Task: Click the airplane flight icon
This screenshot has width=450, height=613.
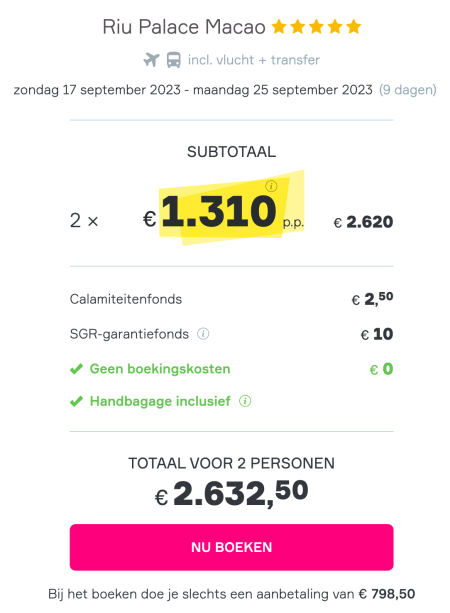Action: (151, 60)
